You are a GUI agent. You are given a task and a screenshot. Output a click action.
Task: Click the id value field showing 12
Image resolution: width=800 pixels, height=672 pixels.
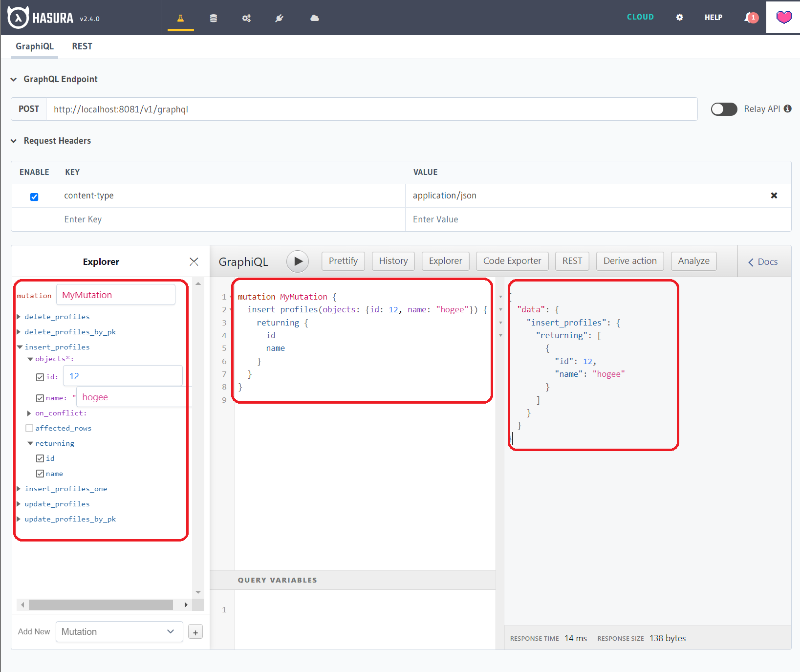123,376
